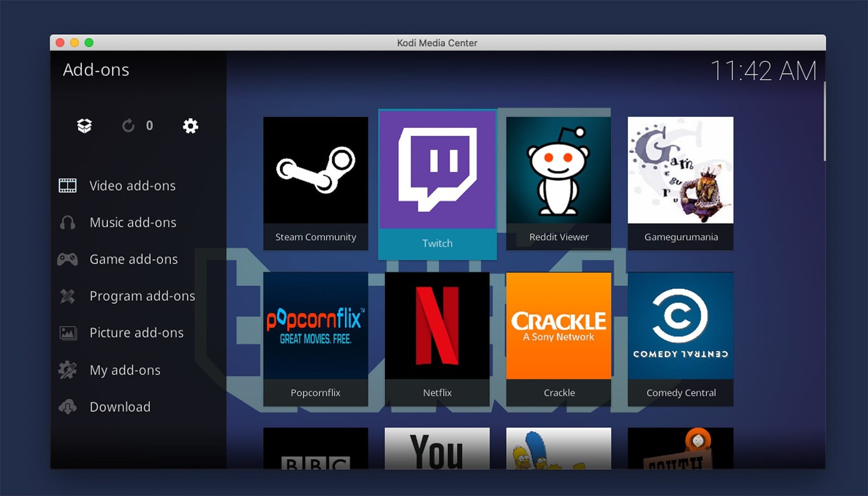
Task: Minimize Kodi using the yellow button
Action: (x=75, y=43)
